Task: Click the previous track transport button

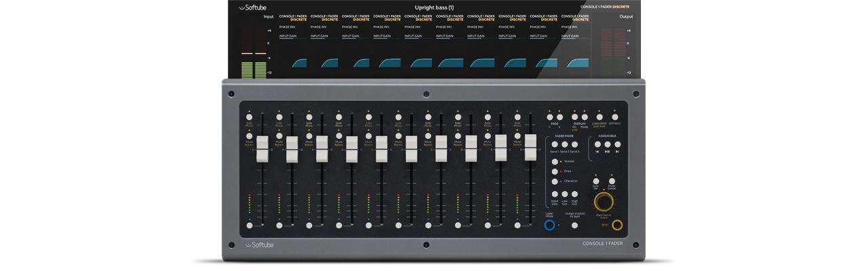Action: pyautogui.click(x=597, y=144)
